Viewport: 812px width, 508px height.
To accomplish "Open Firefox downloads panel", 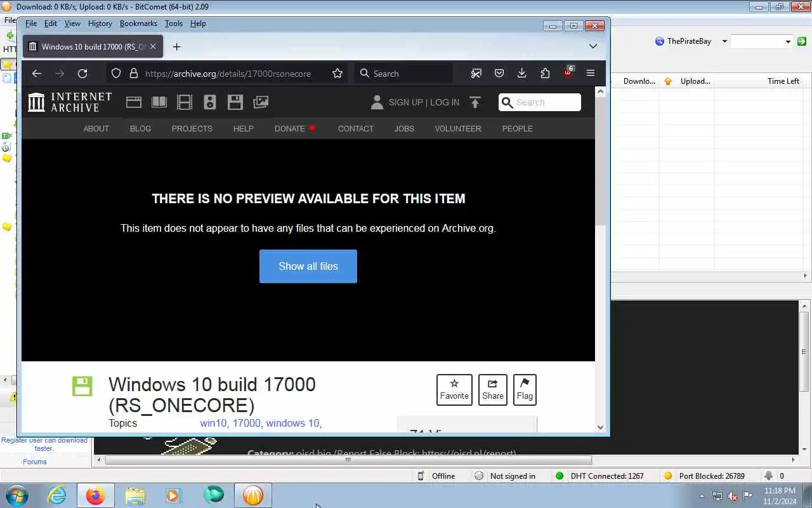I will [x=521, y=74].
